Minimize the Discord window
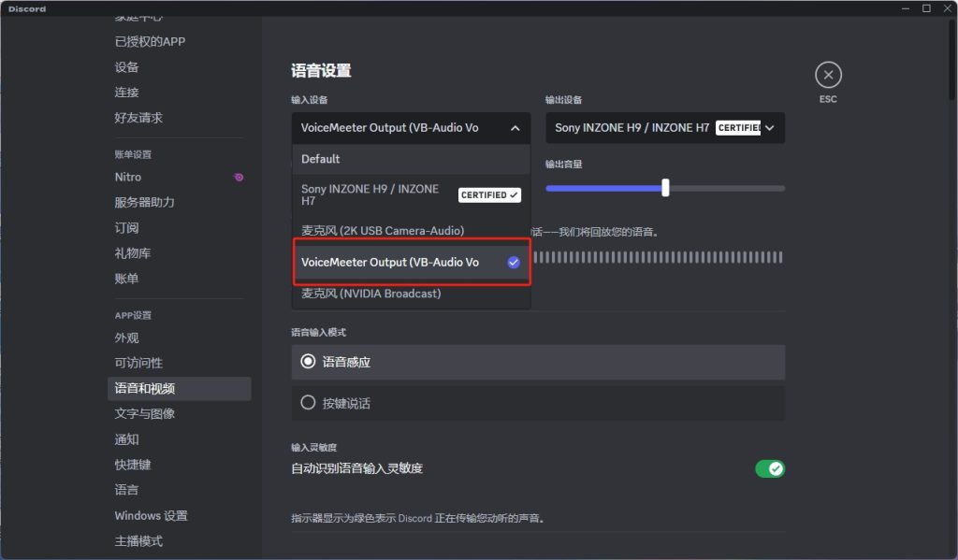 (x=906, y=8)
